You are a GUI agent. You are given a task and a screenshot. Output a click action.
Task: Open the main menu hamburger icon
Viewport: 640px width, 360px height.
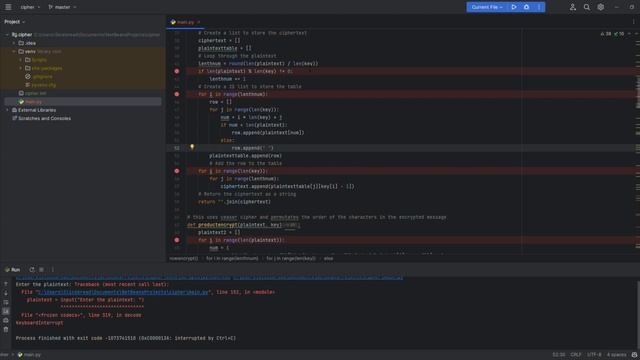pyautogui.click(x=8, y=7)
